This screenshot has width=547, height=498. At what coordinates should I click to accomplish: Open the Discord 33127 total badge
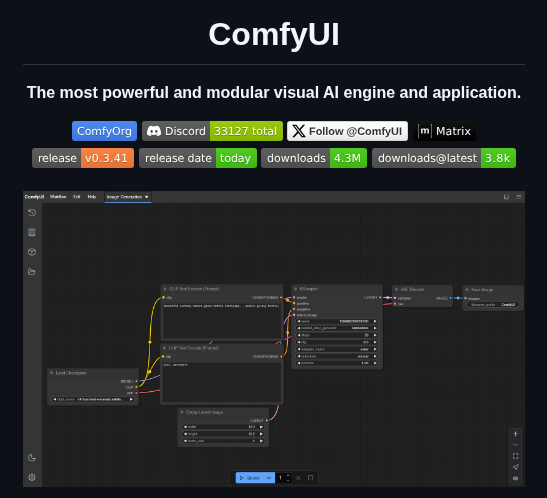coord(212,131)
